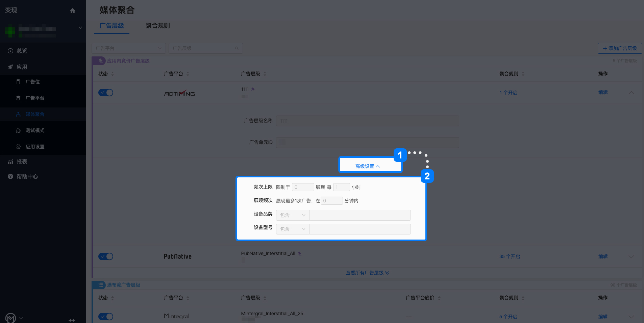Focus the 设备型号 value field
Image resolution: width=644 pixels, height=323 pixels.
point(360,229)
